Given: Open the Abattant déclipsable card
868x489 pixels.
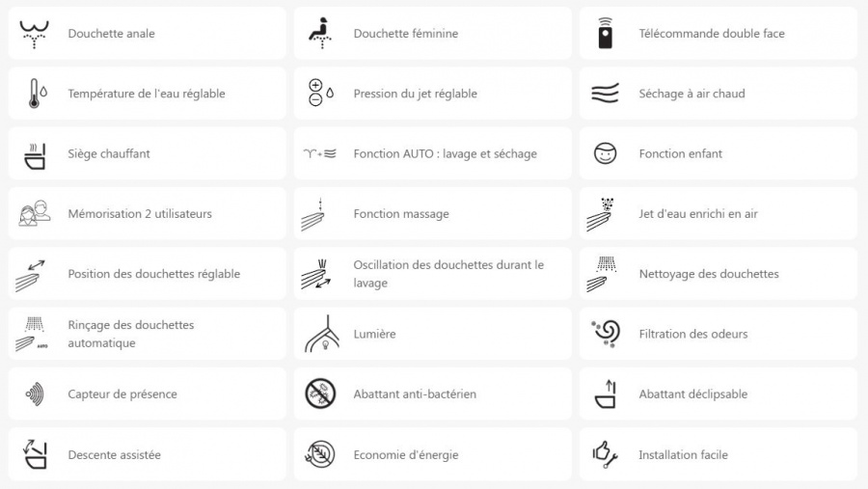Looking at the screenshot, I should [x=719, y=394].
